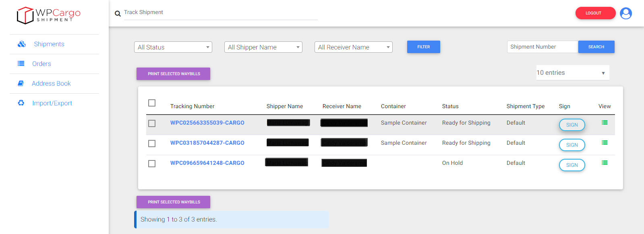Viewport: 644px width, 234px height.
Task: Click the On Hold status cell
Action: point(452,163)
